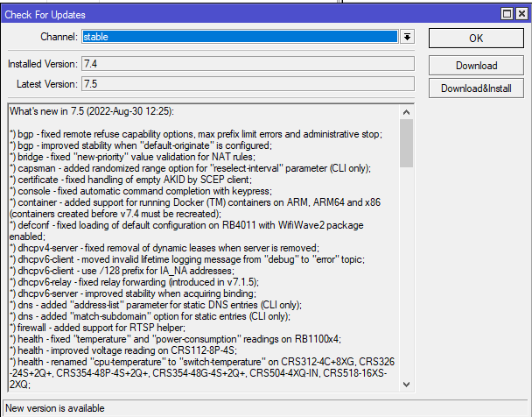This screenshot has height=417, width=532.
Task: Click the Installed Version field 7.4
Action: click(x=248, y=63)
